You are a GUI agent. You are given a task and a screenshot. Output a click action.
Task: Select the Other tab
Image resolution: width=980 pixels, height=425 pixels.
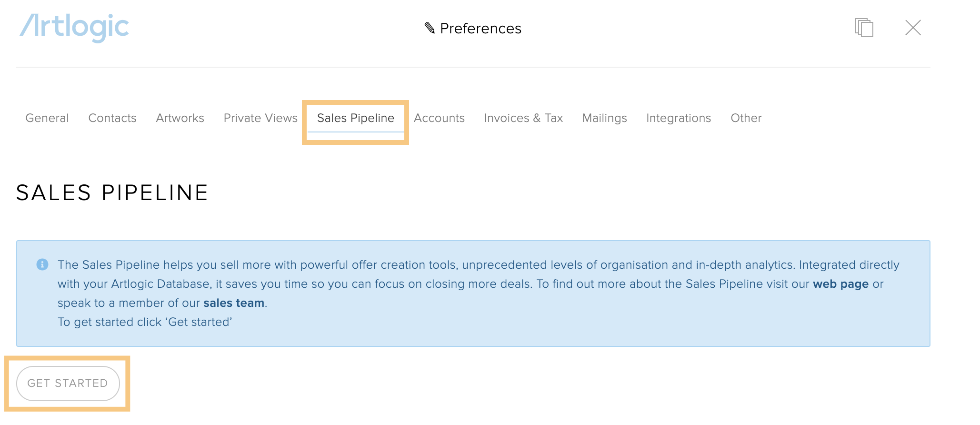[746, 118]
